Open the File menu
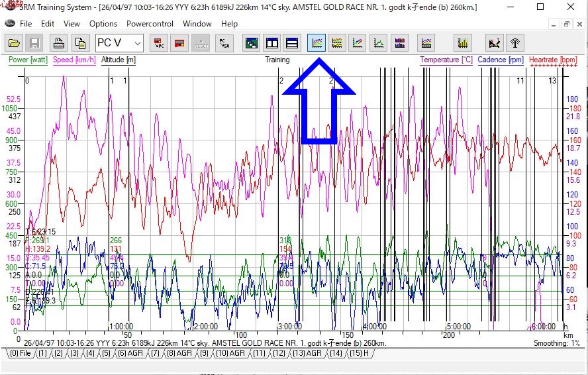The width and height of the screenshot is (588, 375). pyautogui.click(x=26, y=24)
